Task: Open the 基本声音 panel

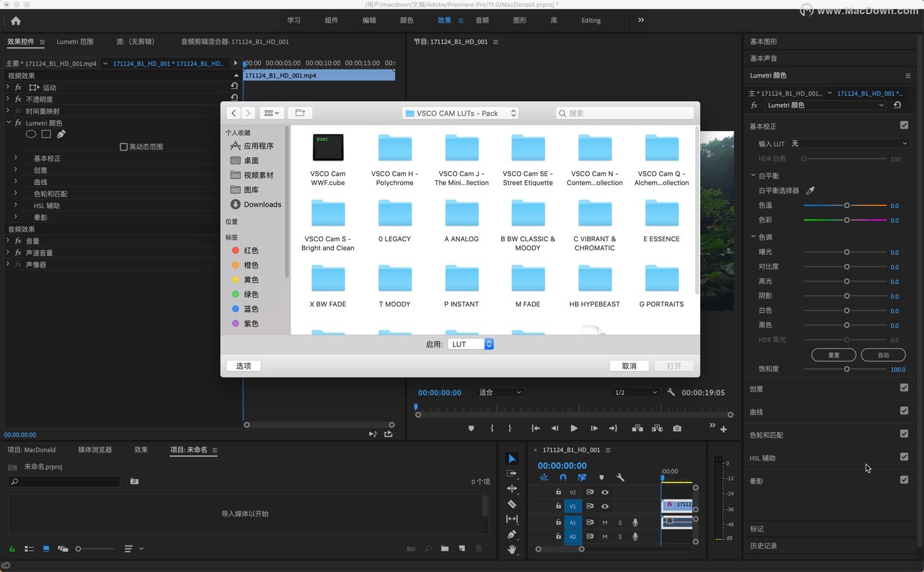Action: click(x=763, y=58)
